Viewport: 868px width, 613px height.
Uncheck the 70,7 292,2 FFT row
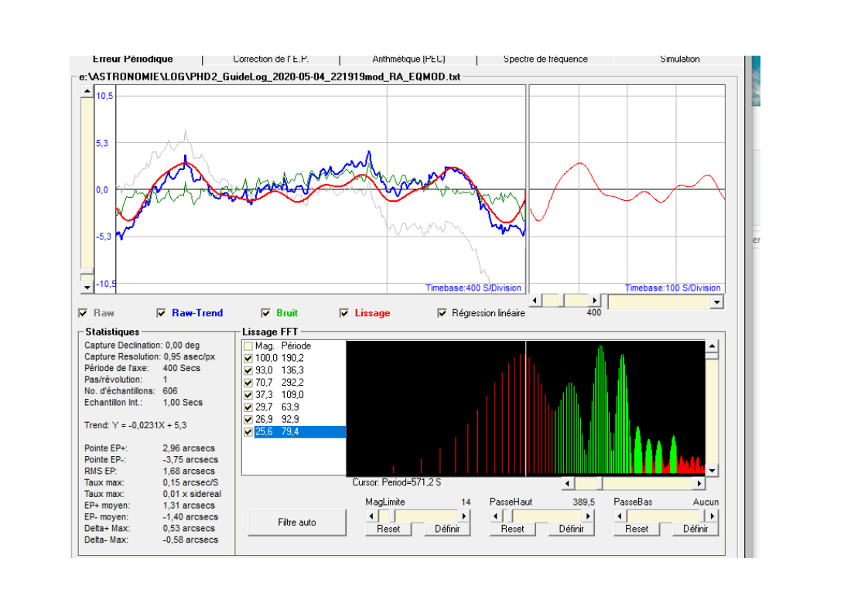click(248, 383)
